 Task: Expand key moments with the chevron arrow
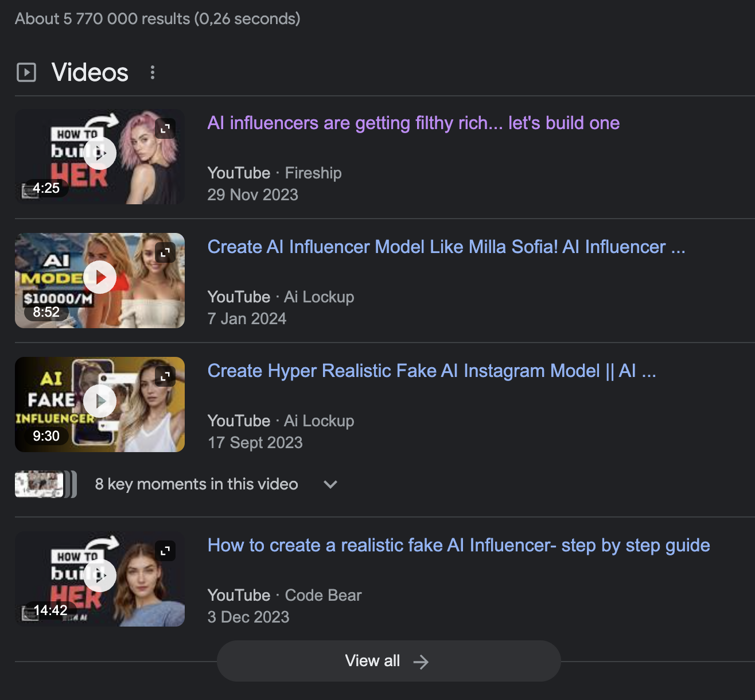(x=330, y=484)
